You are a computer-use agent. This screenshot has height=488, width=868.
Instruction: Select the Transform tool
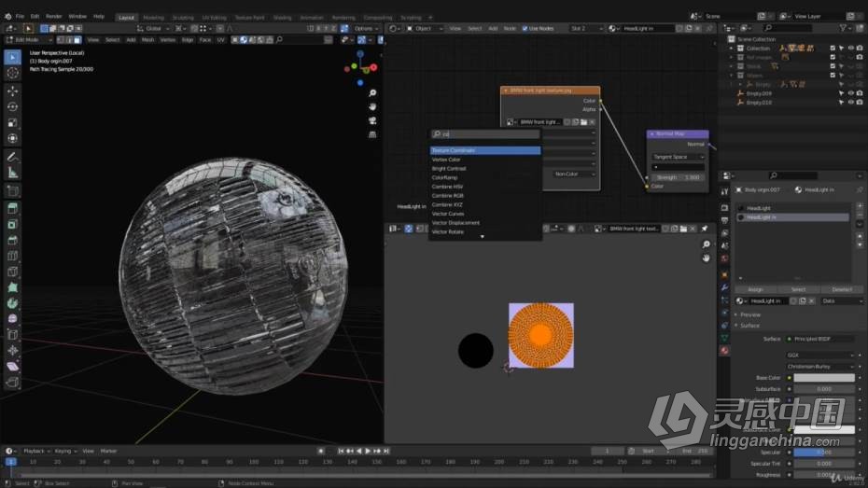[x=12, y=138]
